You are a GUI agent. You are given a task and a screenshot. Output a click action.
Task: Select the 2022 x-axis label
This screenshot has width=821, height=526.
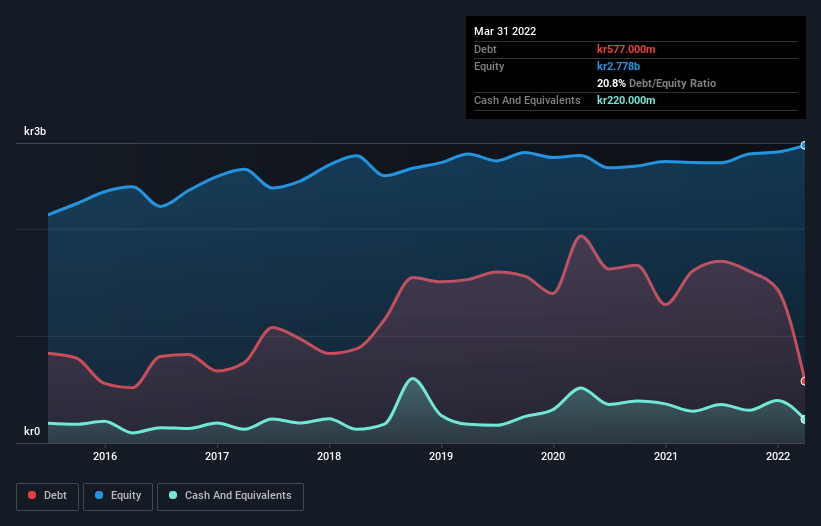pos(778,456)
